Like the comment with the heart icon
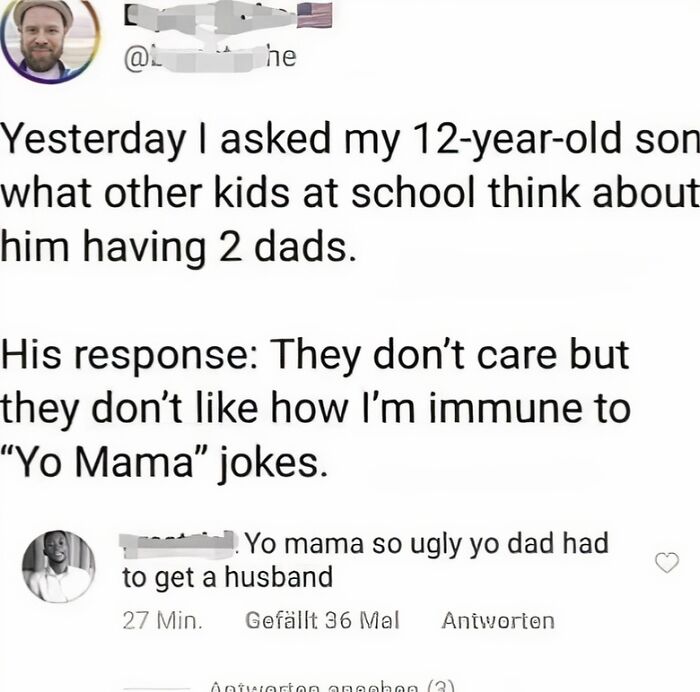This screenshot has width=700, height=692. coord(666,564)
